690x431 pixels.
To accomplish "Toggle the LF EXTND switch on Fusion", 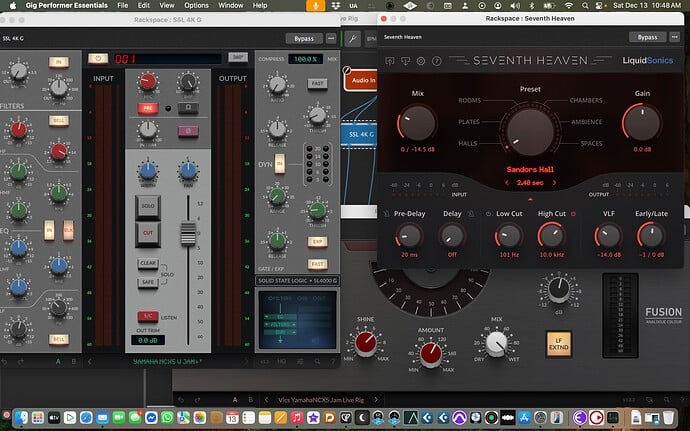I will tap(559, 346).
